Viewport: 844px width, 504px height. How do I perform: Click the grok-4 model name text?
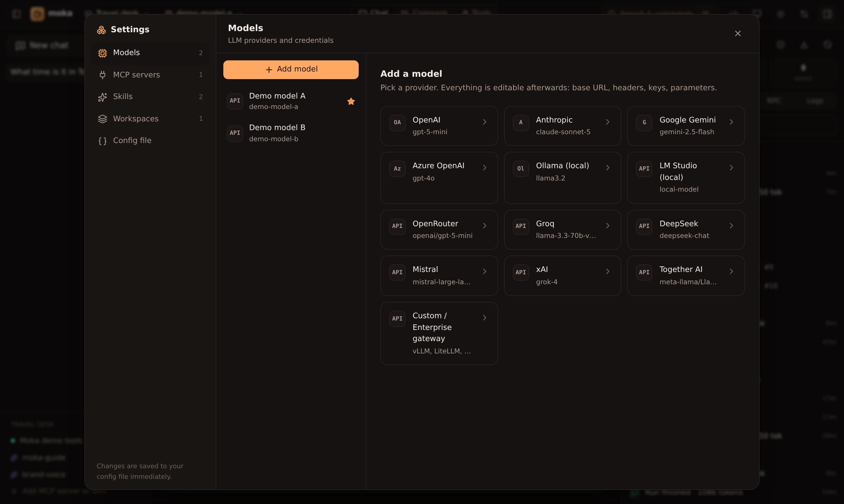[547, 282]
